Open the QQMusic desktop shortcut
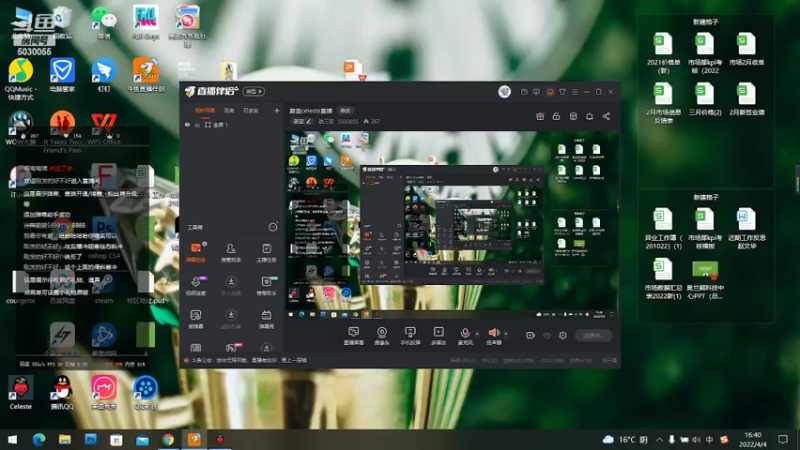Image resolution: width=800 pixels, height=450 pixels. 20,79
